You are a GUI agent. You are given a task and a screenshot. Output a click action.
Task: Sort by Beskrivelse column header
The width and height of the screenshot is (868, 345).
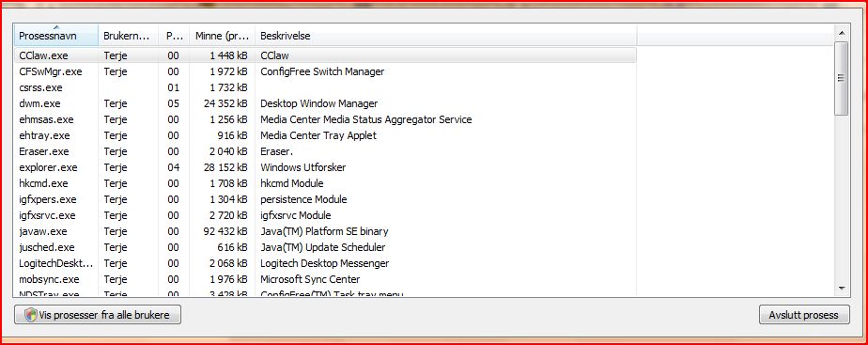[x=445, y=36]
